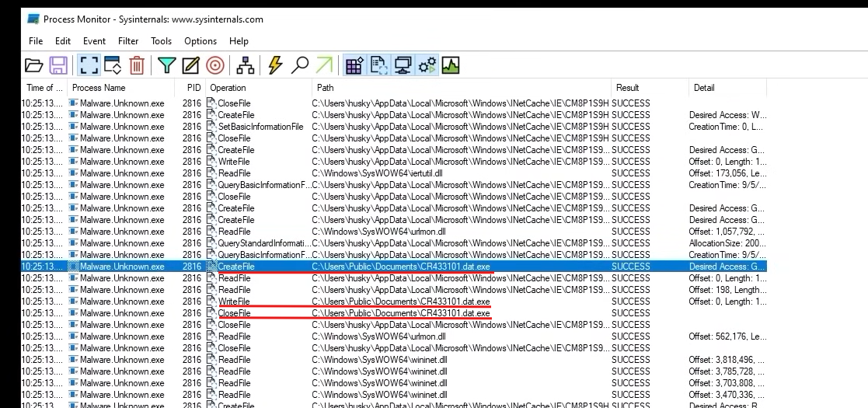Select the CloseFile CR433101.dat.exe path
868x408 pixels.
401,312
